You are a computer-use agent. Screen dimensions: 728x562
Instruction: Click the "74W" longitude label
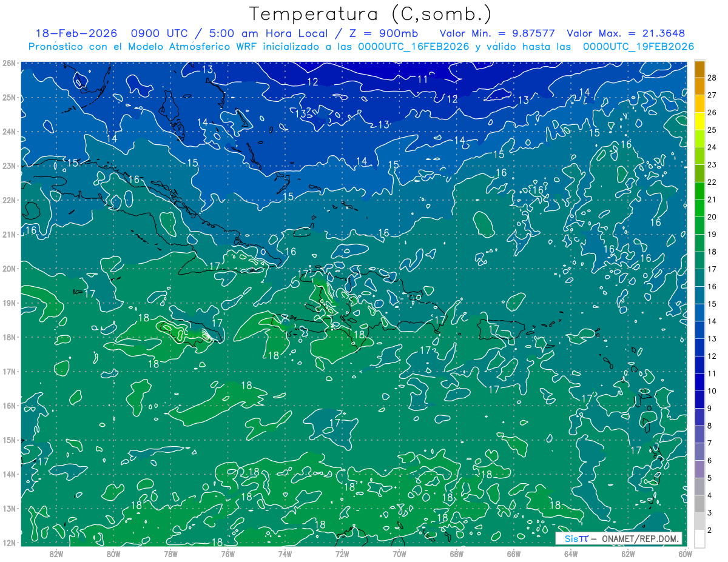pyautogui.click(x=285, y=553)
